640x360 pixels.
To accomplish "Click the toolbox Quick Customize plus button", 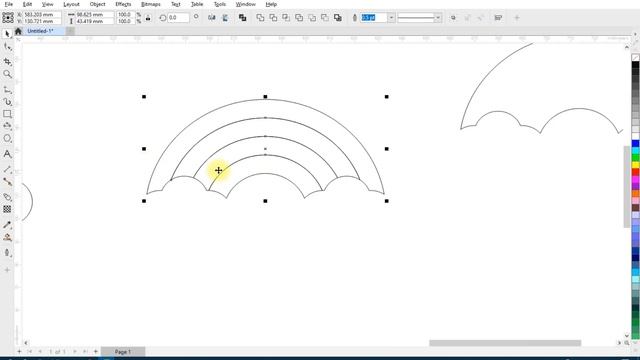I will [x=7, y=270].
